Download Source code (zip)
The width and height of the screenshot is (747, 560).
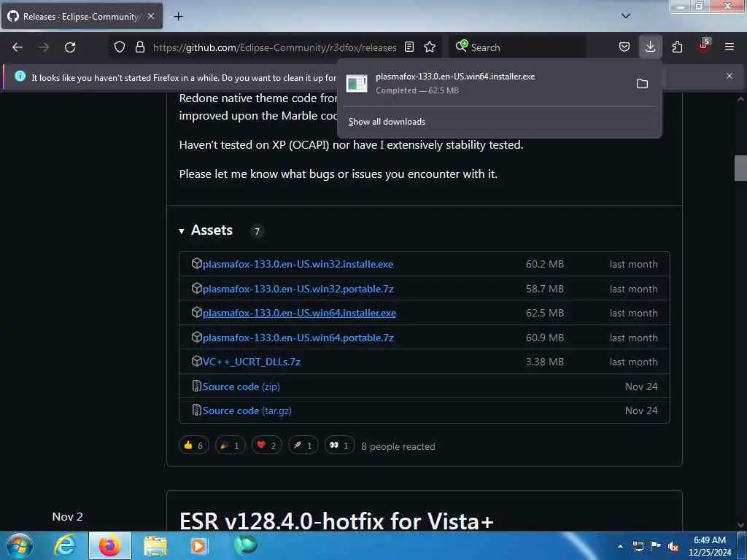tap(241, 386)
